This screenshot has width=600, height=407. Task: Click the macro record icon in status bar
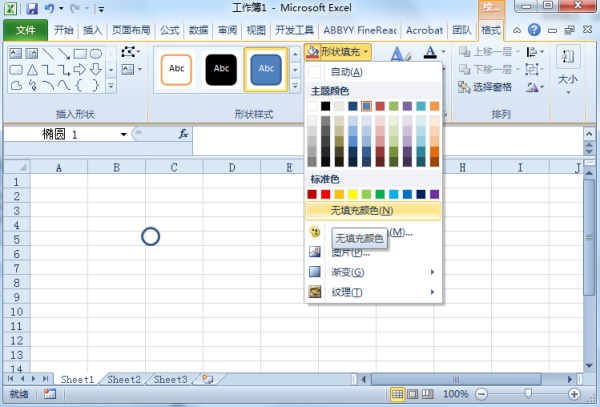pyautogui.click(x=50, y=395)
